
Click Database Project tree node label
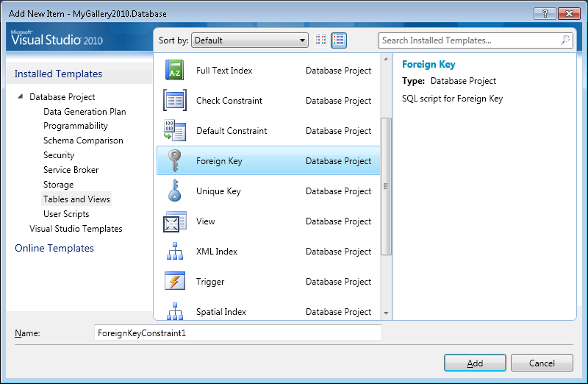click(x=62, y=97)
